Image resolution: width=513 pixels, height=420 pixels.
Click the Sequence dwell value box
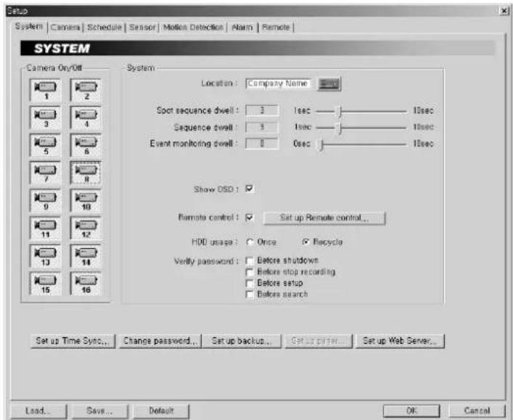[262, 127]
